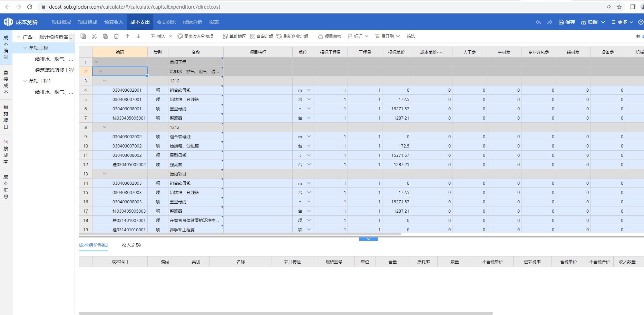Switch to 成本组价明细 tab
The image size is (644, 315).
(x=93, y=245)
